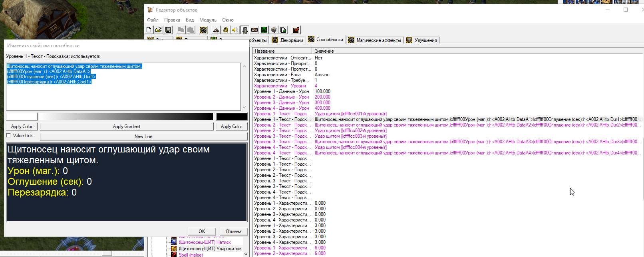Click the Open file folder icon
644x257 pixels.
(x=159, y=30)
